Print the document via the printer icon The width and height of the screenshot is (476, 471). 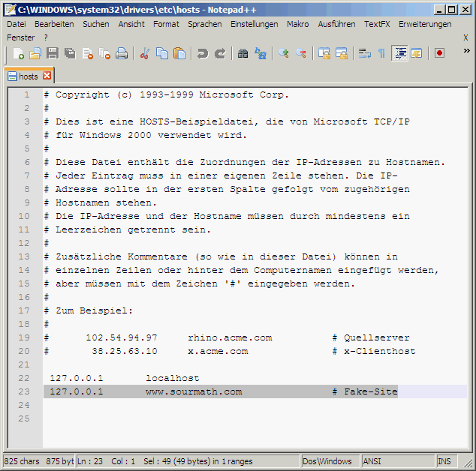pyautogui.click(x=122, y=54)
